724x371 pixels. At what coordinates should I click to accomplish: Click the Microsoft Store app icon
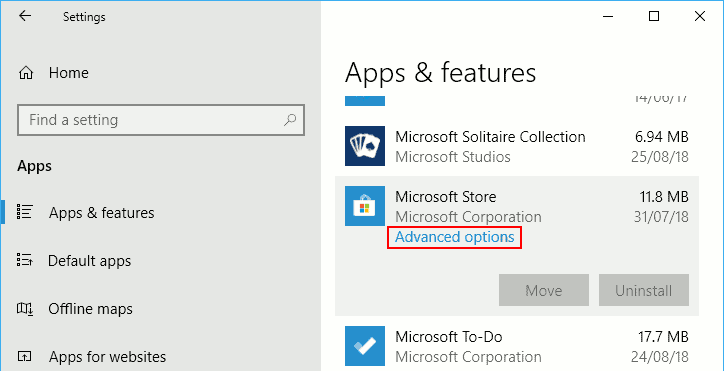click(365, 206)
